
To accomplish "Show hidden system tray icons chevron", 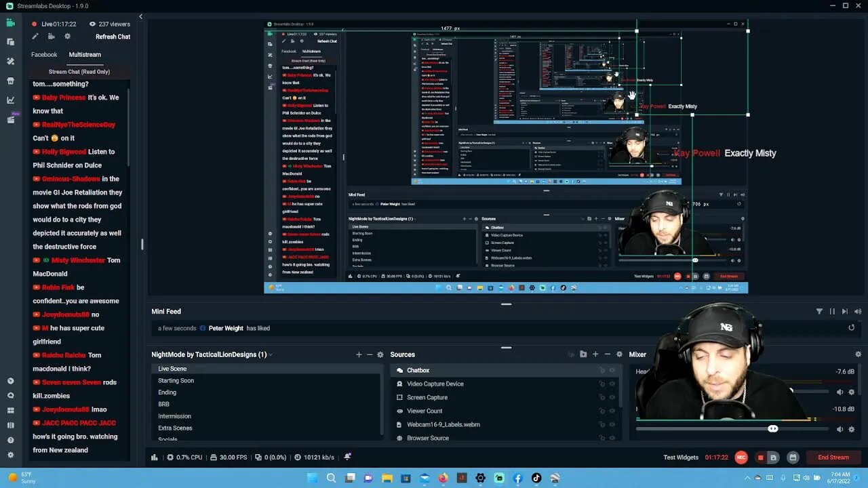I will click(x=748, y=478).
